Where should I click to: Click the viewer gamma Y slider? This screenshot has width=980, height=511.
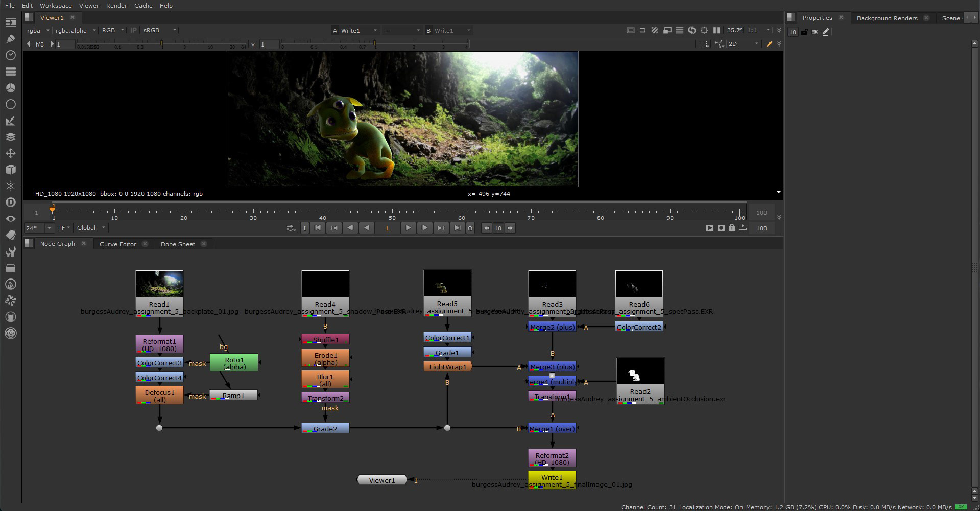[x=374, y=44]
